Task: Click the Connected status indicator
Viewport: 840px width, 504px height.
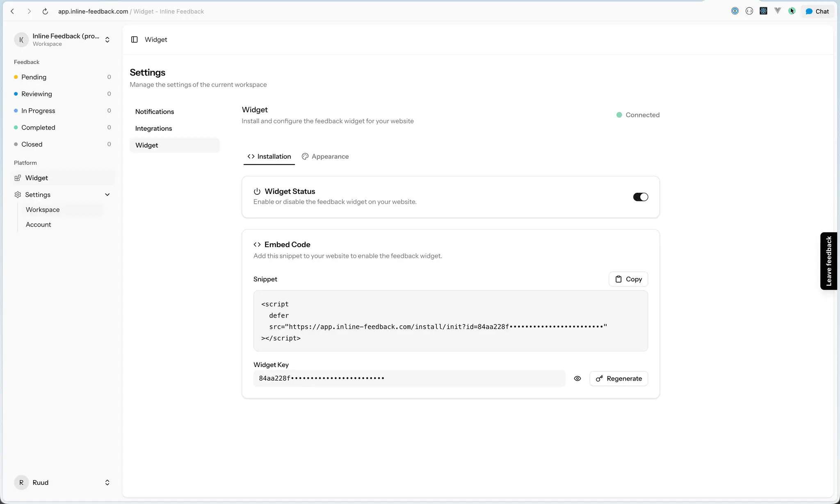Action: pyautogui.click(x=638, y=115)
